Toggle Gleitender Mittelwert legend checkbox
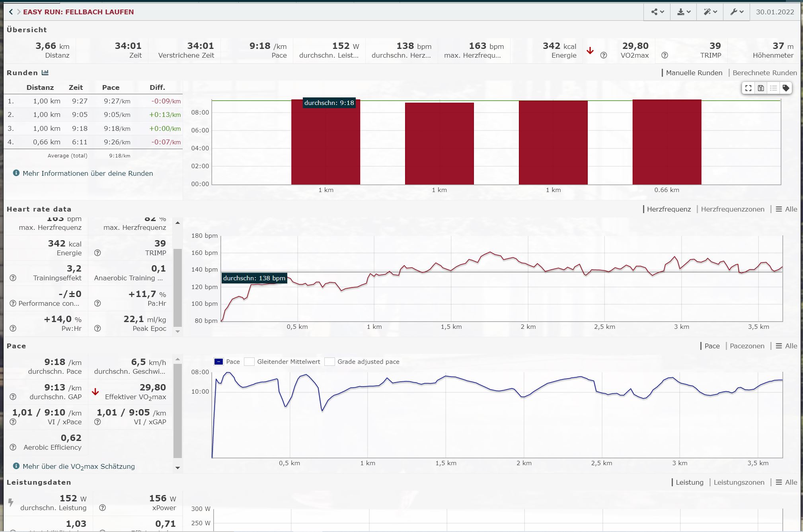This screenshot has width=803, height=532. click(x=249, y=362)
